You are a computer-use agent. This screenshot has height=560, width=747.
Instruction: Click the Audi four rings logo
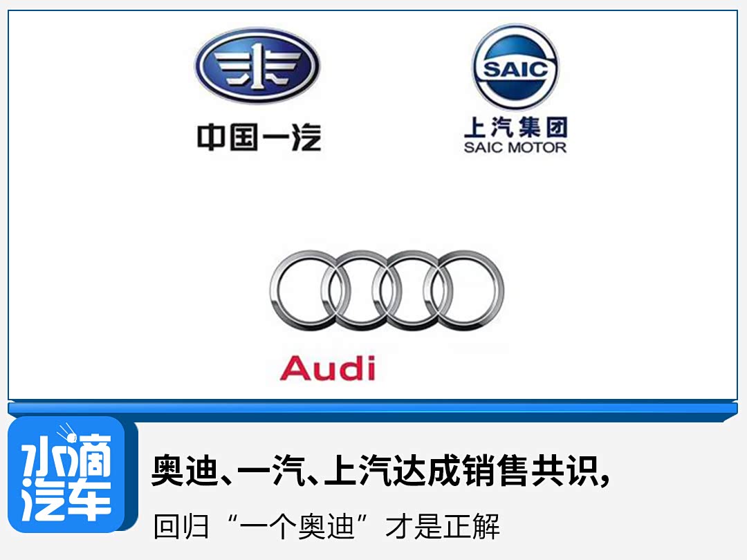click(x=387, y=290)
